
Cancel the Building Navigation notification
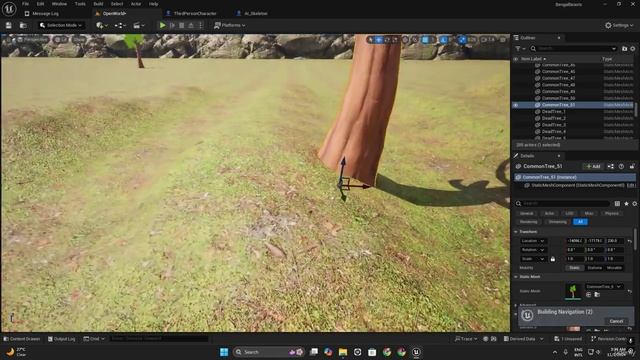616,321
